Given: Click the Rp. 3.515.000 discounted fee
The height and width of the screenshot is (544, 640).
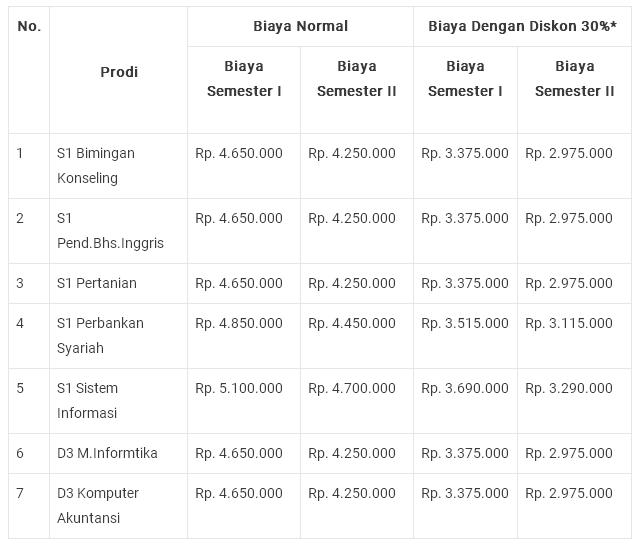Looking at the screenshot, I should point(465,323).
